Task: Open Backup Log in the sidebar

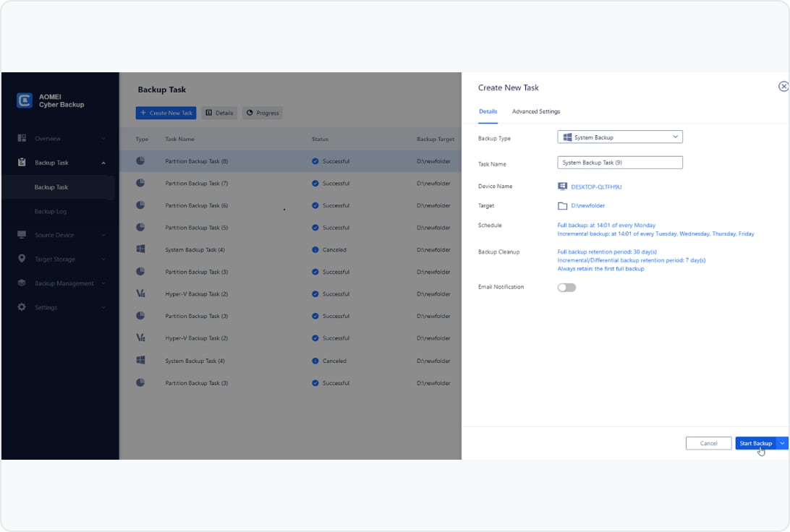Action: tap(51, 211)
